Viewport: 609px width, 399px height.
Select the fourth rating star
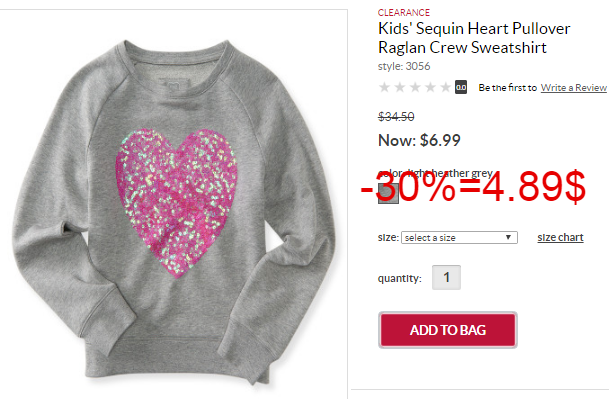[430, 87]
